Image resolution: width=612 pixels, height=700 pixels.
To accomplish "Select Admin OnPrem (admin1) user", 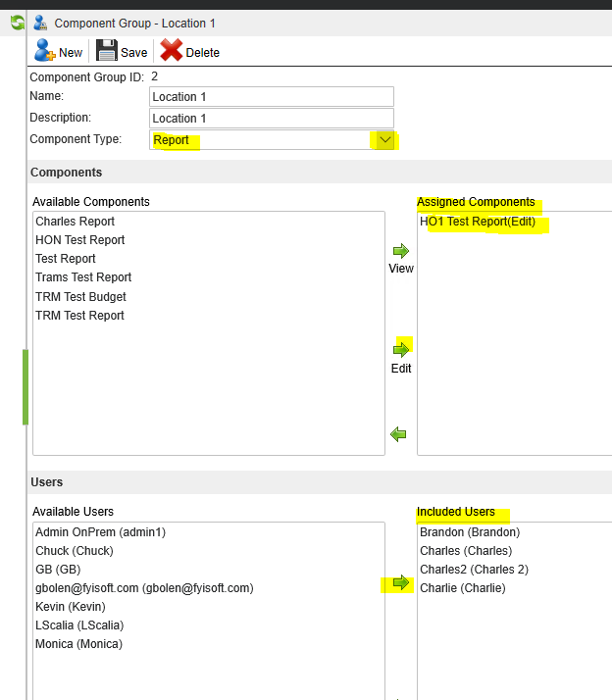I will point(100,532).
